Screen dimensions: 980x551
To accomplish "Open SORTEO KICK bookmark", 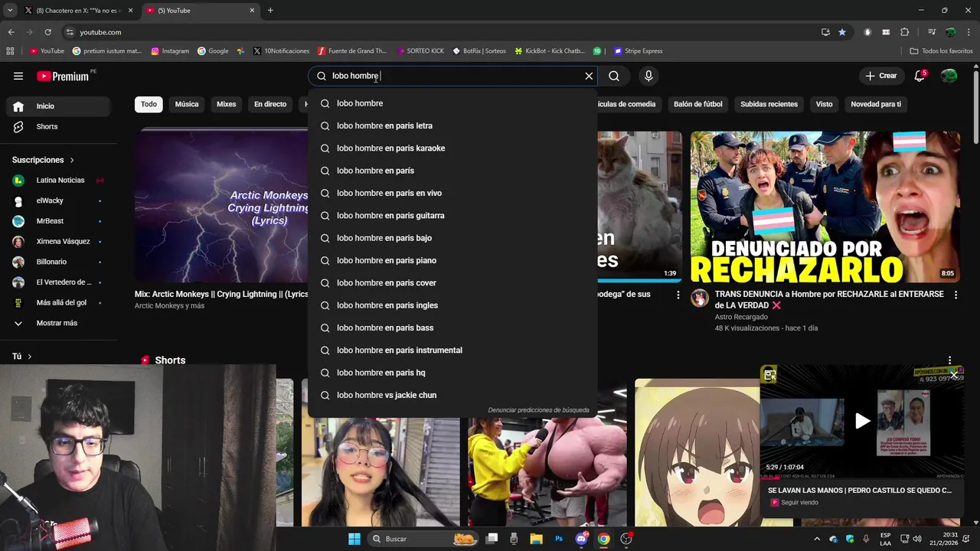I will pyautogui.click(x=420, y=51).
